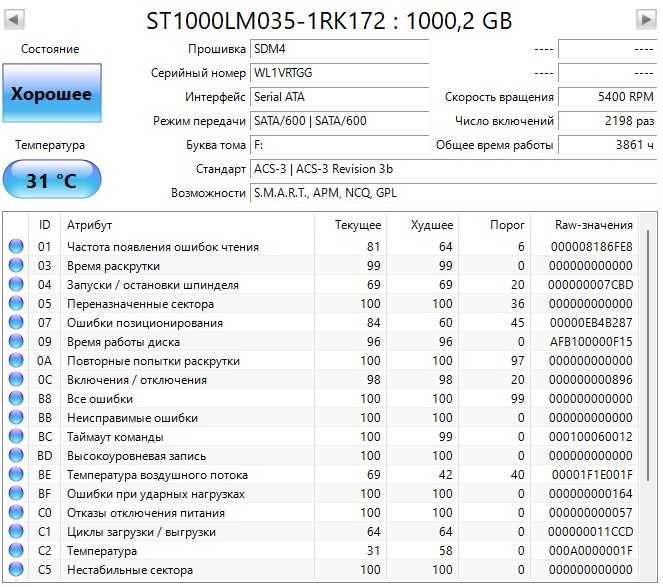This screenshot has width=663, height=587.
Task: Click the Возможности field S.M.A.R.T., APM, NCQ, GPL
Action: [453, 193]
